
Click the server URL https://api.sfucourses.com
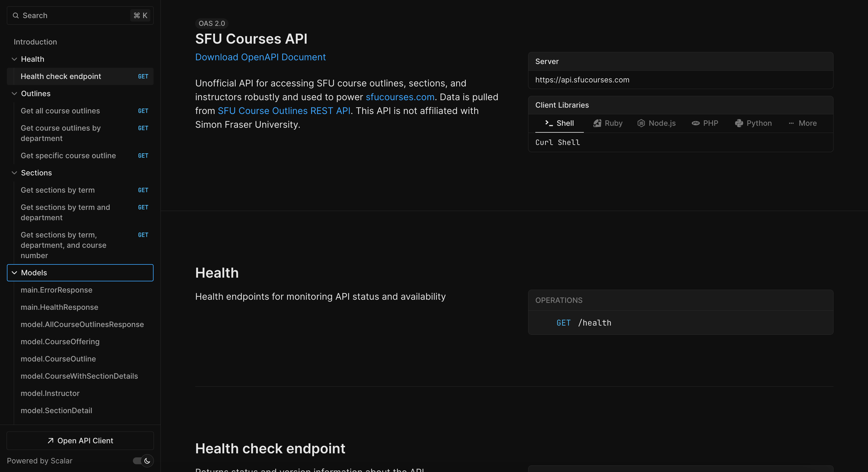click(x=582, y=80)
